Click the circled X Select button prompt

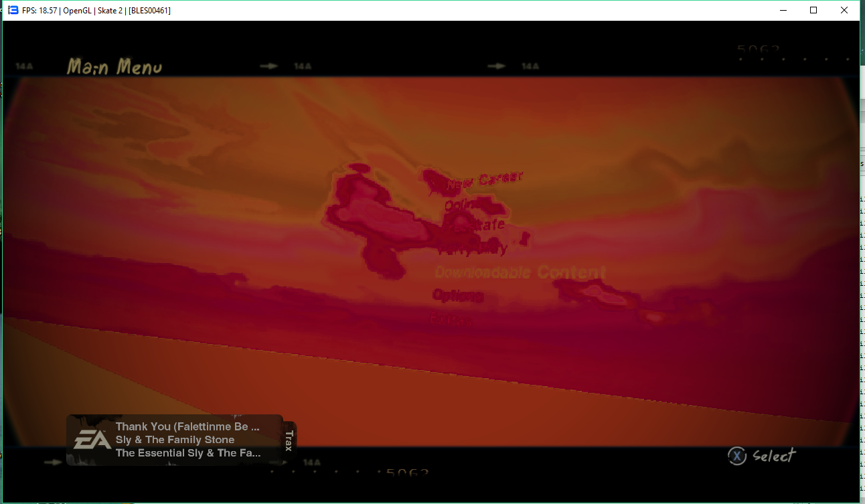(x=762, y=456)
